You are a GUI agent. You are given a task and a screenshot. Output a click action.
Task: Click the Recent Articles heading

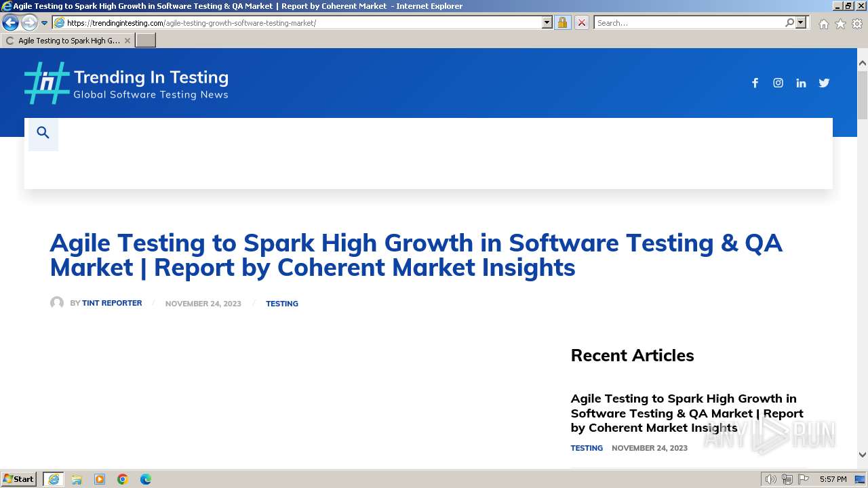[632, 355]
